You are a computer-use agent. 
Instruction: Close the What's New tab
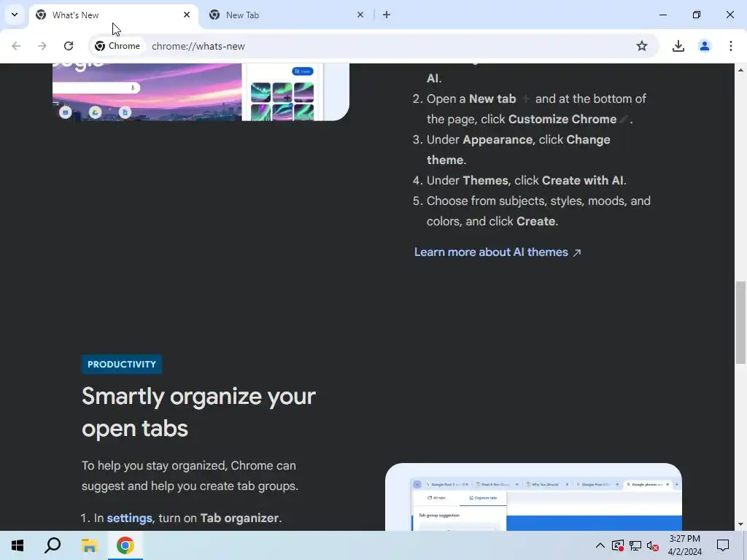point(187,15)
